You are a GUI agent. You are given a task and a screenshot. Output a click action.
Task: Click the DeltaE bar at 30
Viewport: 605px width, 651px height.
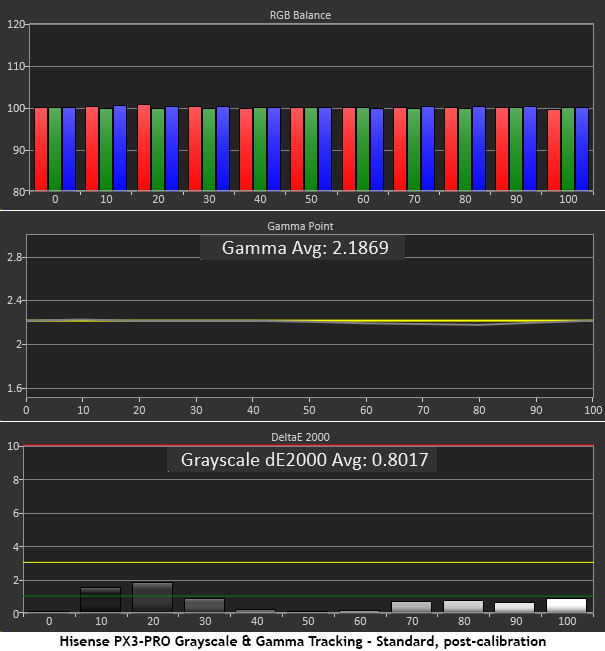(204, 605)
